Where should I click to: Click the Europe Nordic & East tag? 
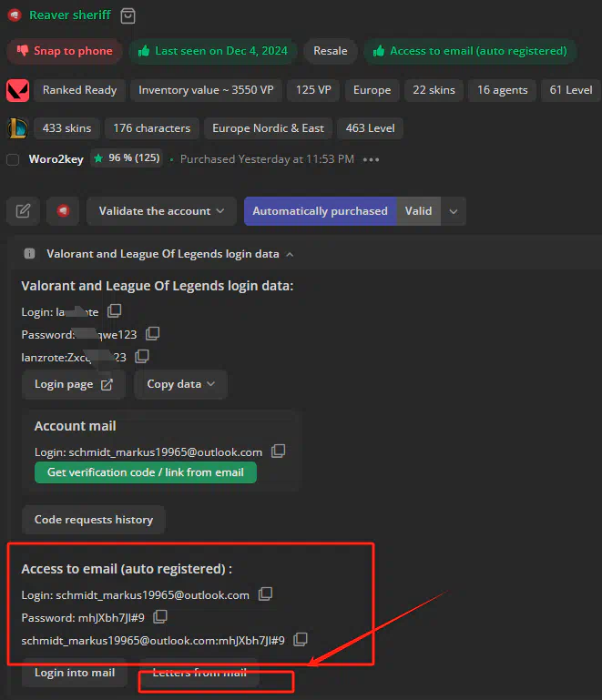[268, 128]
